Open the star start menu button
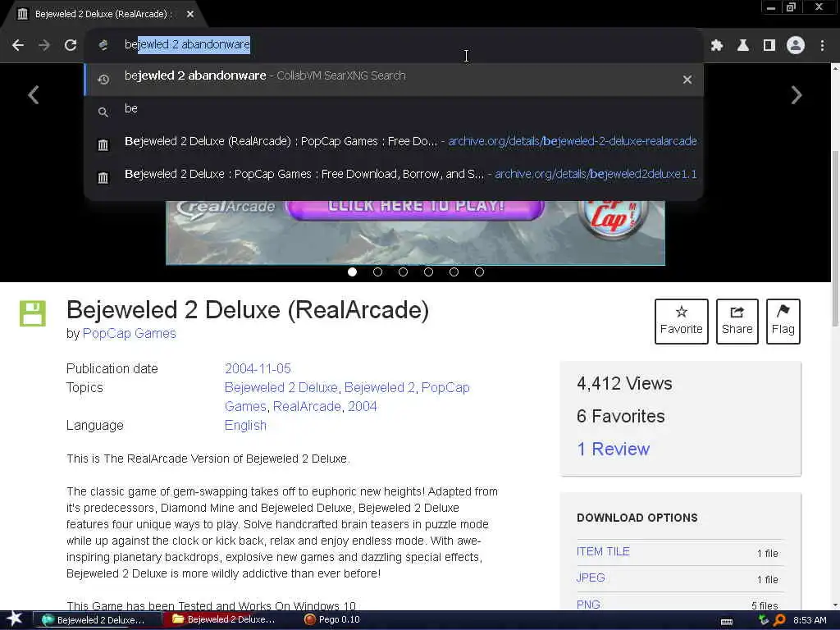The height and width of the screenshot is (630, 840). (15, 620)
